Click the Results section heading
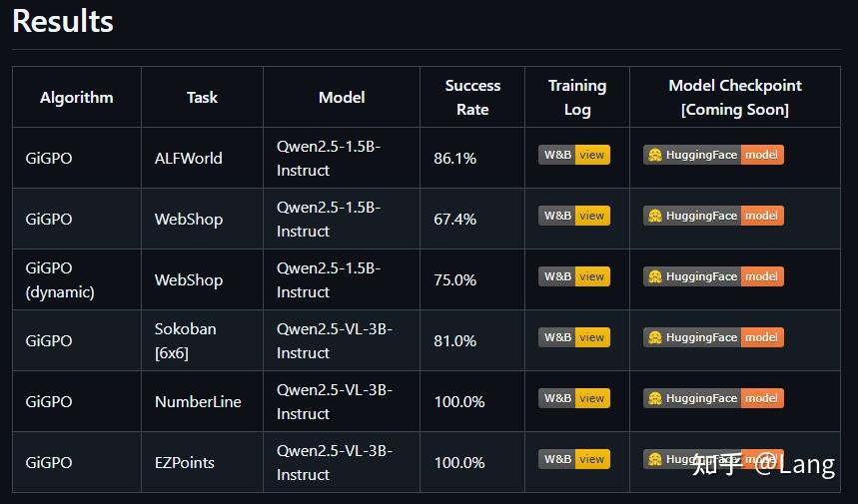The image size is (858, 504). 63,21
